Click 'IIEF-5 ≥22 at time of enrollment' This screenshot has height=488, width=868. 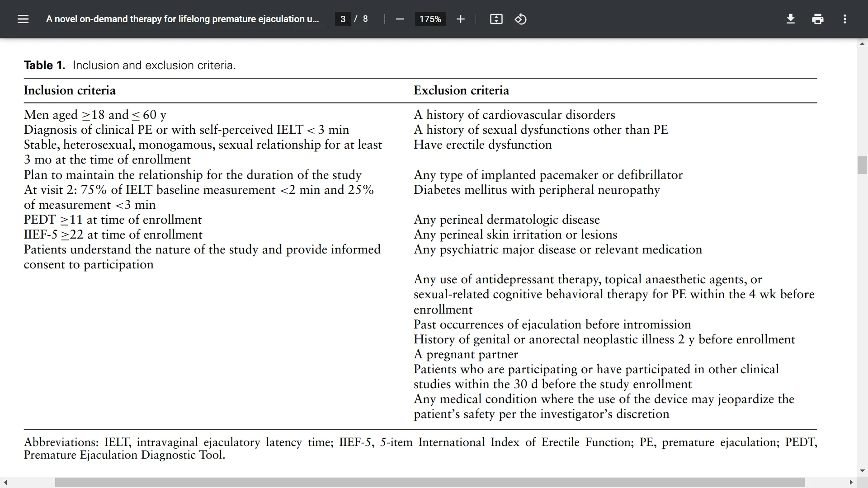point(113,235)
